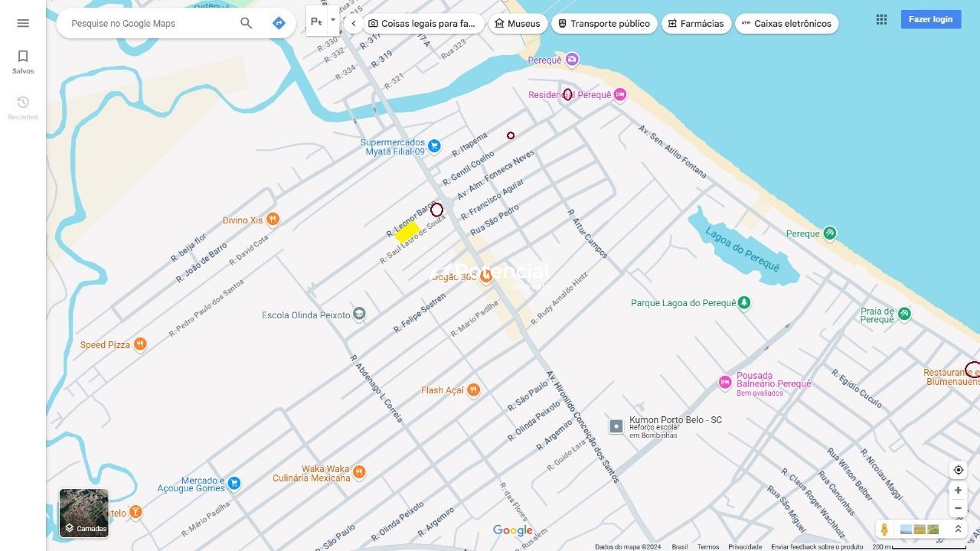Click the Google logo on map

513,530
